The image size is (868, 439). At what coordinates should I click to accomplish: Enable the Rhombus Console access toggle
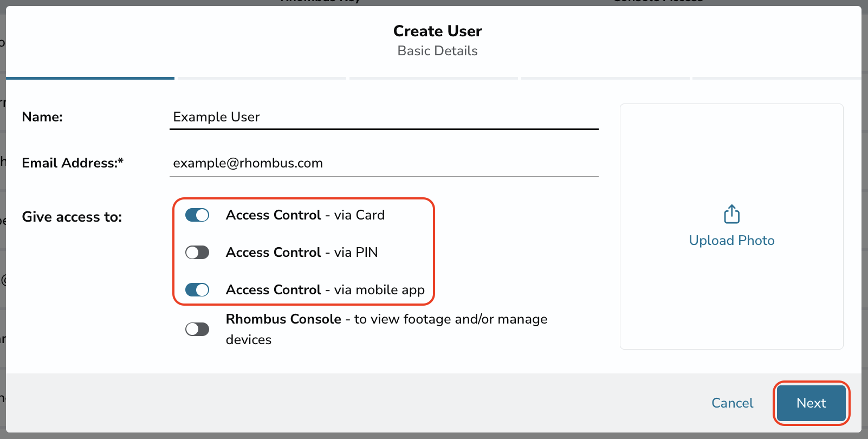[x=197, y=329]
